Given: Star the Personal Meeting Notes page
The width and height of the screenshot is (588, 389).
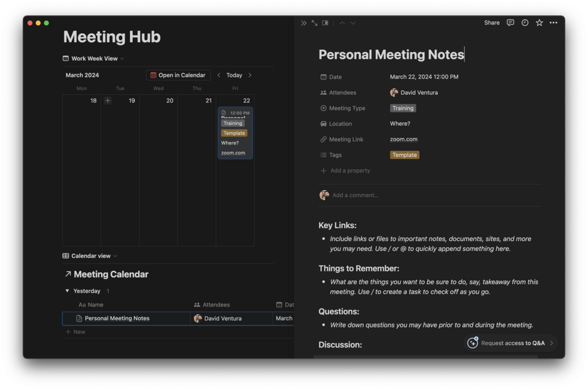Looking at the screenshot, I should click(538, 22).
